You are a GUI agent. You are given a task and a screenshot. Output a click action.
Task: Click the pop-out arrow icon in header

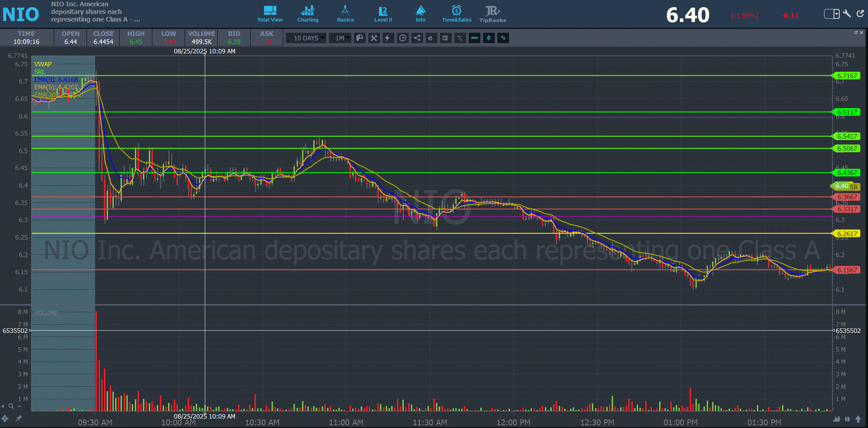860,13
